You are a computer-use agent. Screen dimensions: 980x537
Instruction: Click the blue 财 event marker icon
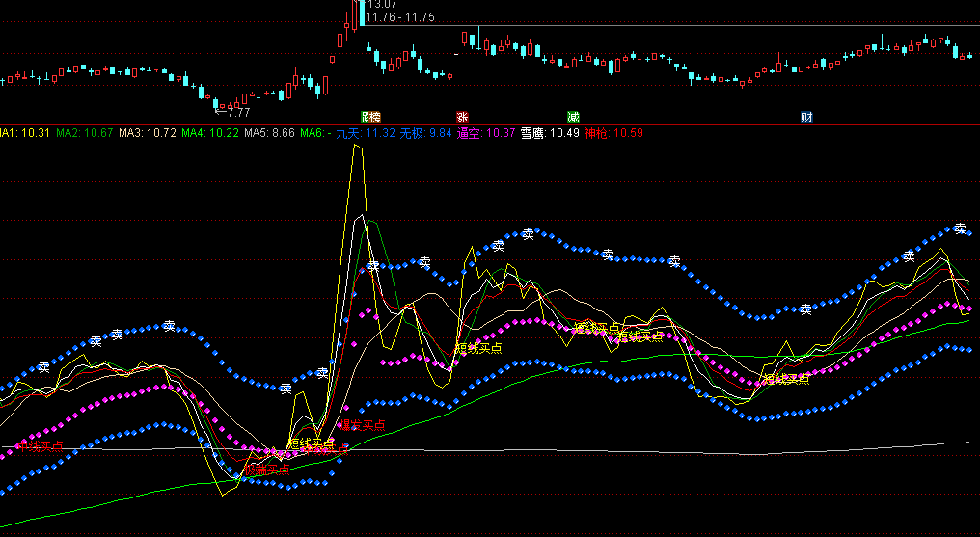pyautogui.click(x=806, y=117)
